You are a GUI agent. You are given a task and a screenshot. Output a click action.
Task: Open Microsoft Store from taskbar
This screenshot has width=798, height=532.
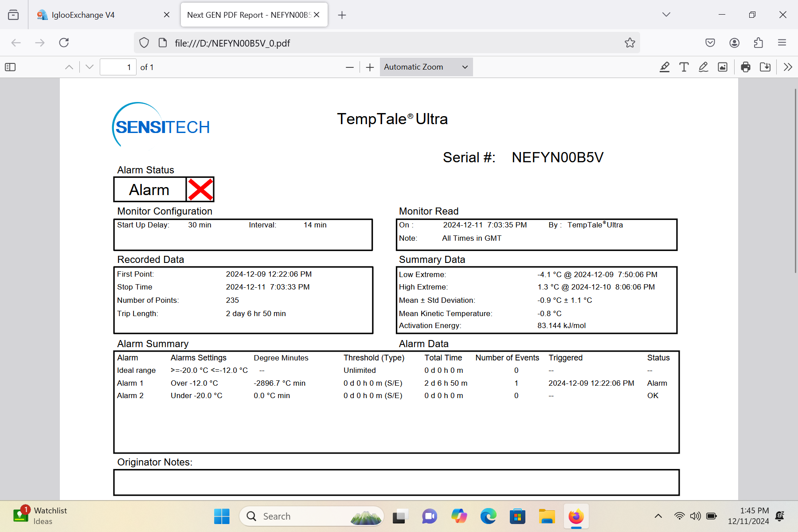click(517, 516)
